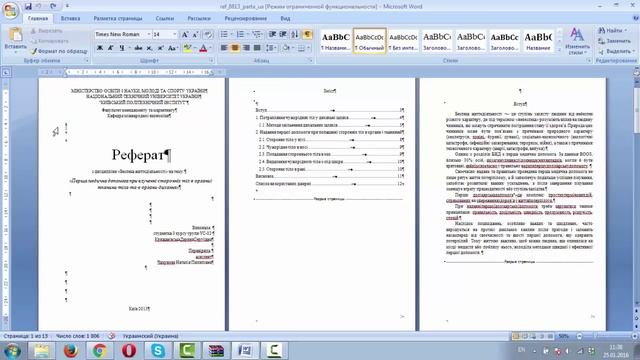The height and width of the screenshot is (360, 640).
Task: Click the bullets list icon
Action: [224, 34]
